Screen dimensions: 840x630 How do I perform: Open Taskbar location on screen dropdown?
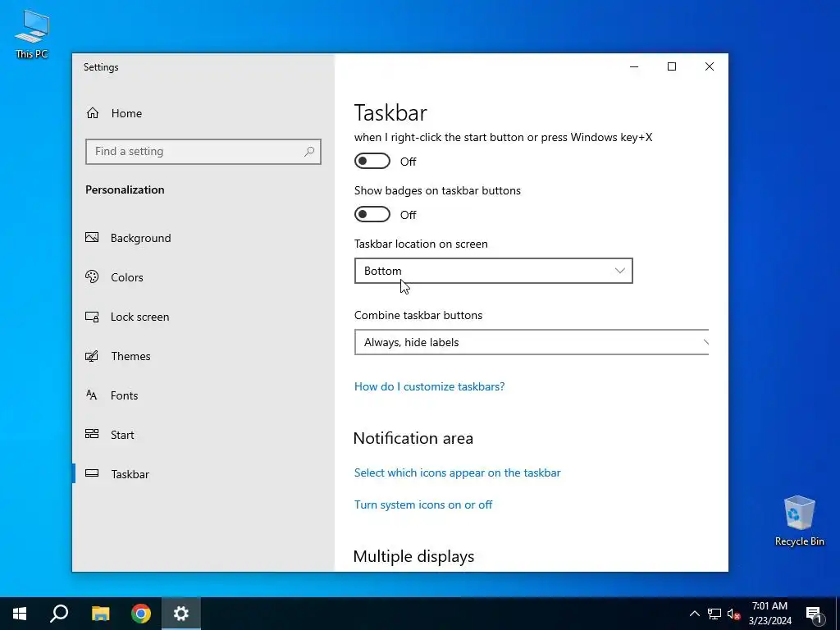(x=493, y=271)
